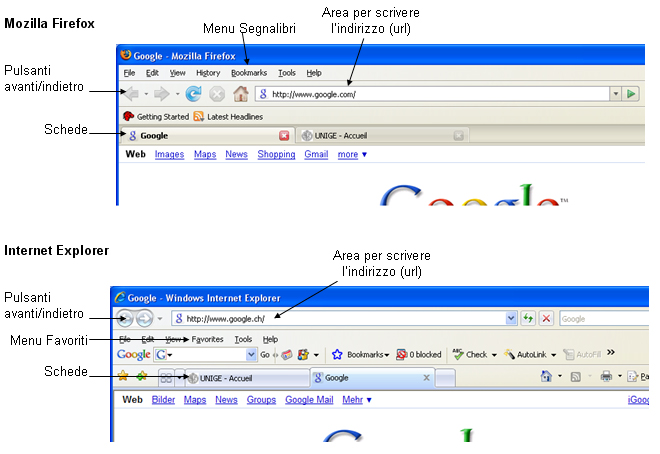Click Shopping link on Google page
This screenshot has width=660, height=454.
[x=276, y=154]
